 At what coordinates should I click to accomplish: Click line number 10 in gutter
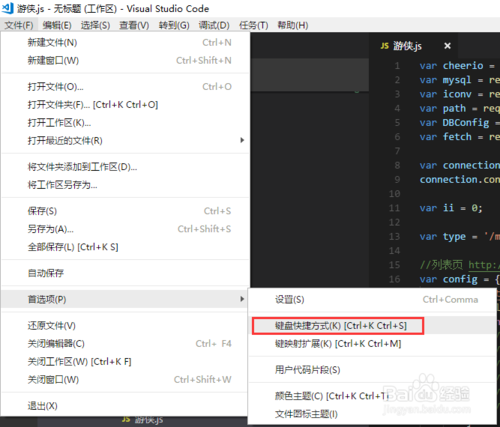[394, 194]
